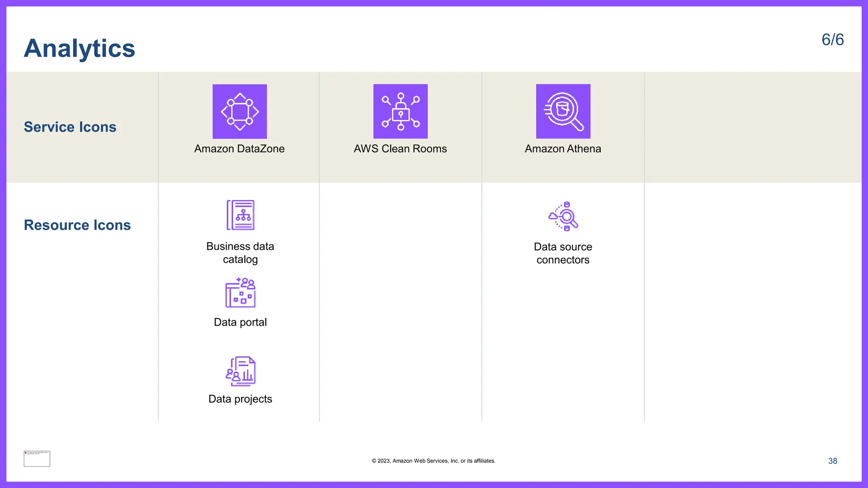The width and height of the screenshot is (868, 488).
Task: Click the "Service Icons" row heading
Action: [70, 127]
